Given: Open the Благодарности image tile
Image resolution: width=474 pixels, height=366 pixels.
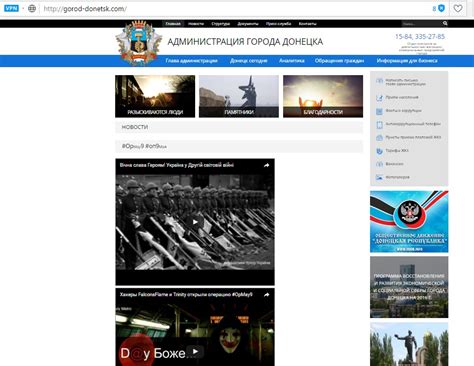Looking at the screenshot, I should pos(323,96).
